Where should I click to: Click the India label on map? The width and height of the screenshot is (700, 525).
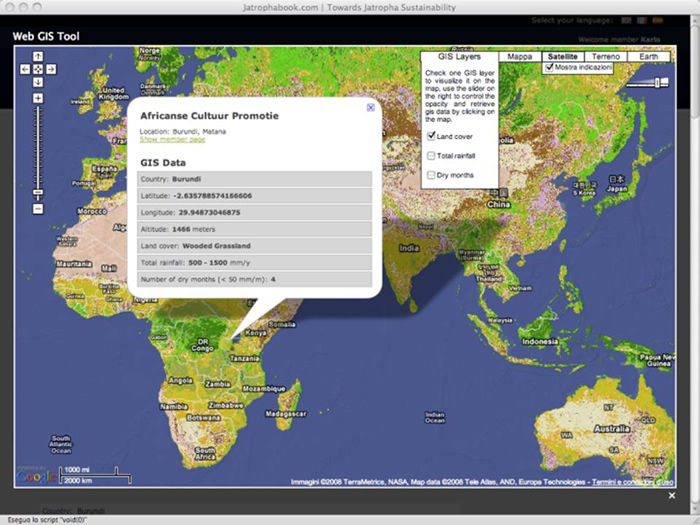coord(409,248)
